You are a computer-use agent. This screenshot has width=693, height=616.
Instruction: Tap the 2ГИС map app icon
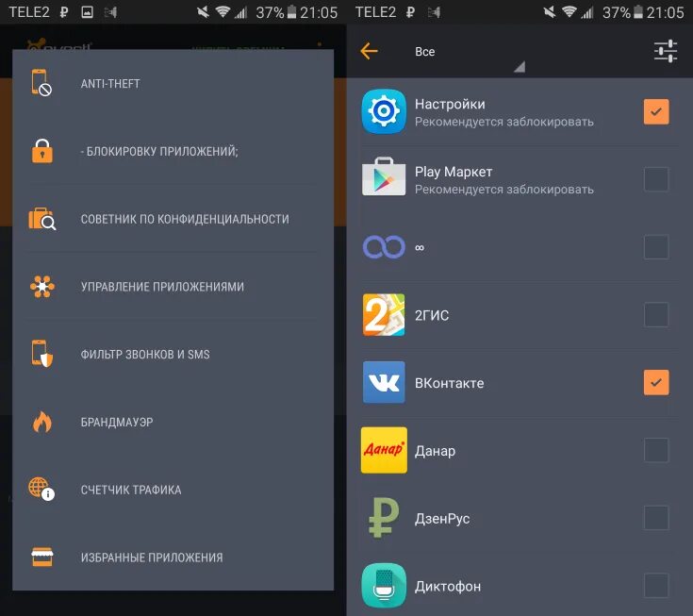[384, 314]
